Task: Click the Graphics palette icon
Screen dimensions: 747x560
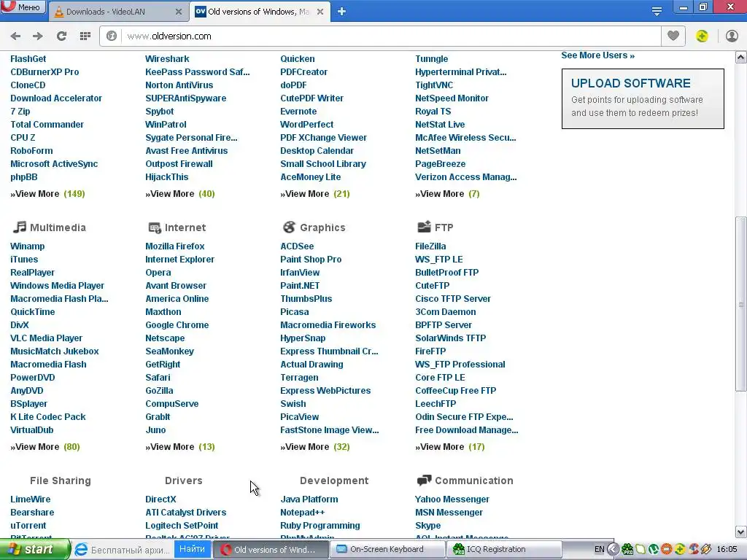Action: 289,227
